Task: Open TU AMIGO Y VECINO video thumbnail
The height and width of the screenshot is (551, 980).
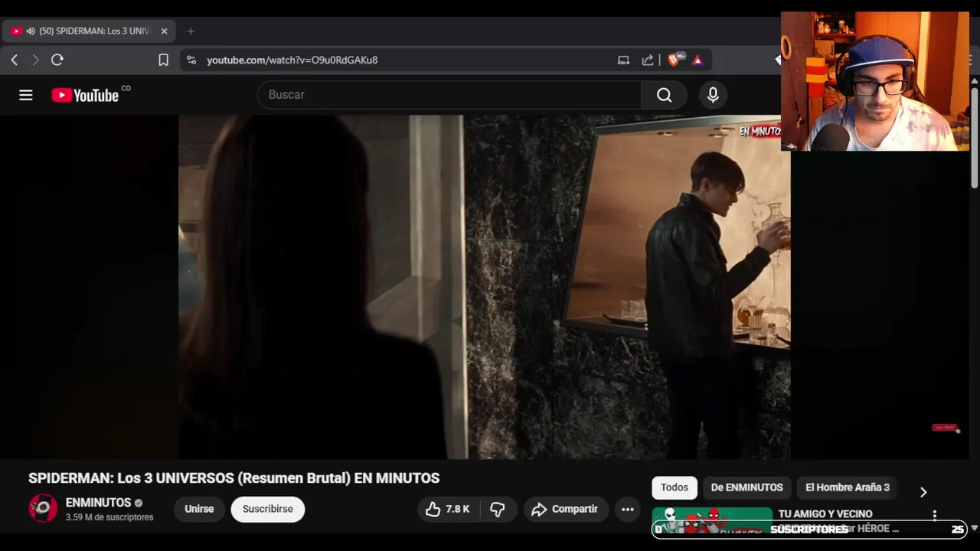Action: point(712,520)
